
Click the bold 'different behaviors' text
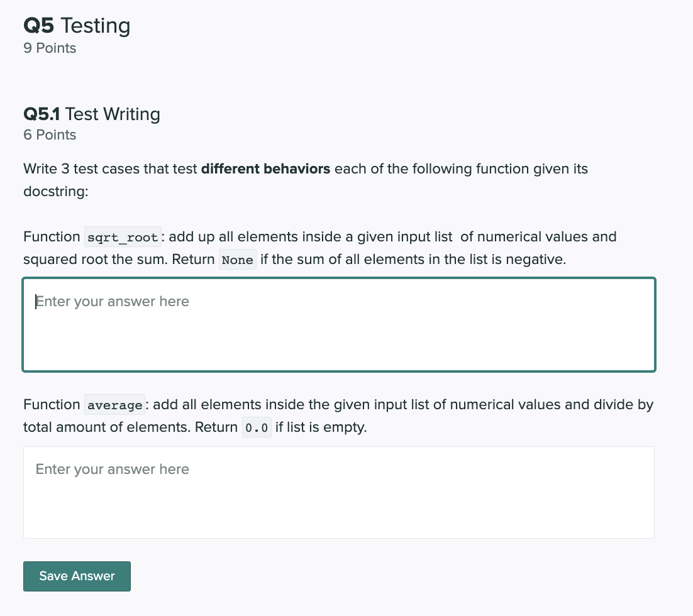(265, 169)
